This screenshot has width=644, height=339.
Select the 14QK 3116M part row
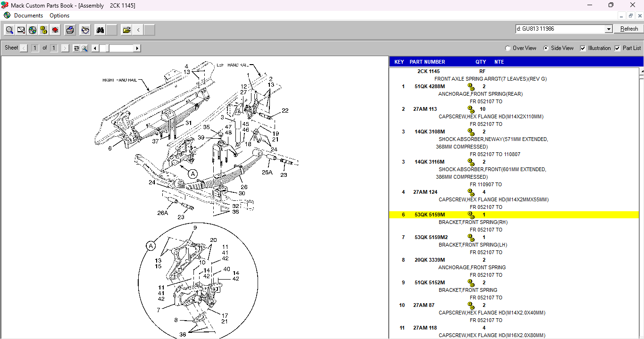tap(514, 162)
